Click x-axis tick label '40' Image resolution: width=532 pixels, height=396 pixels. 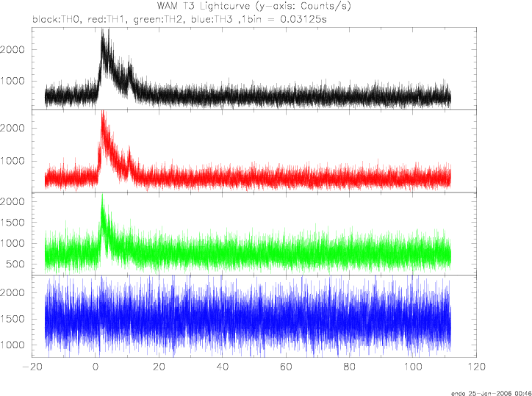click(x=223, y=367)
